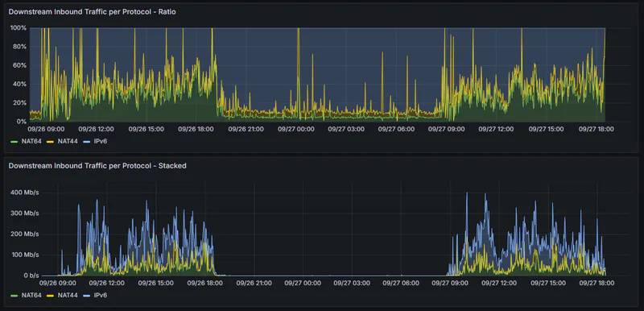The height and width of the screenshot is (311, 644).
Task: Toggle NAT44 series in Stacked panel legend
Action: [68, 295]
